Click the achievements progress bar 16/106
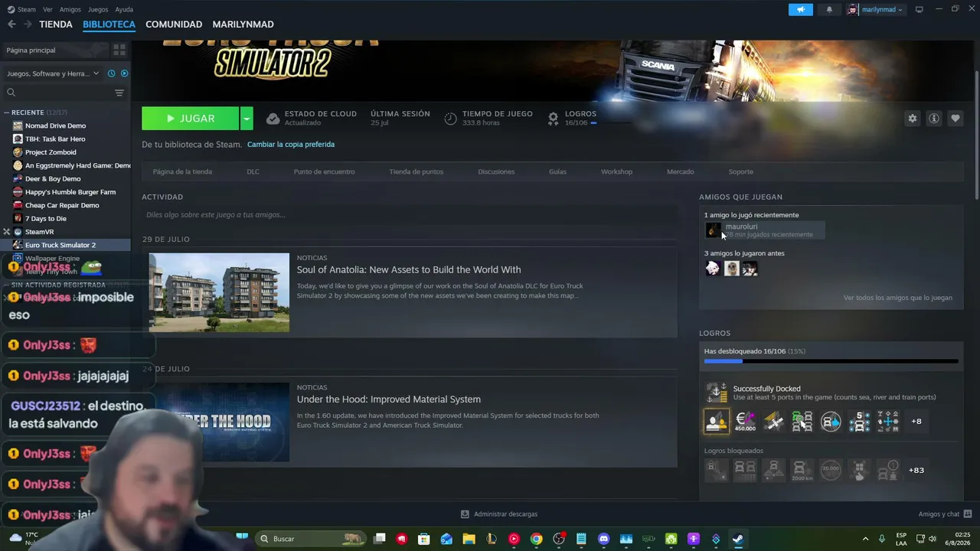Screen dimensions: 980x551 [x=831, y=360]
